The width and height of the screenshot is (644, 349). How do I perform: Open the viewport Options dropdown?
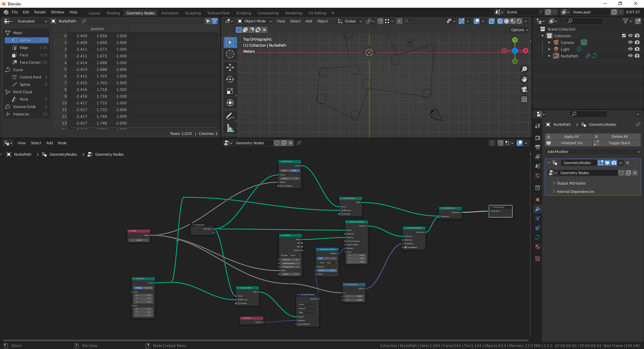point(520,30)
